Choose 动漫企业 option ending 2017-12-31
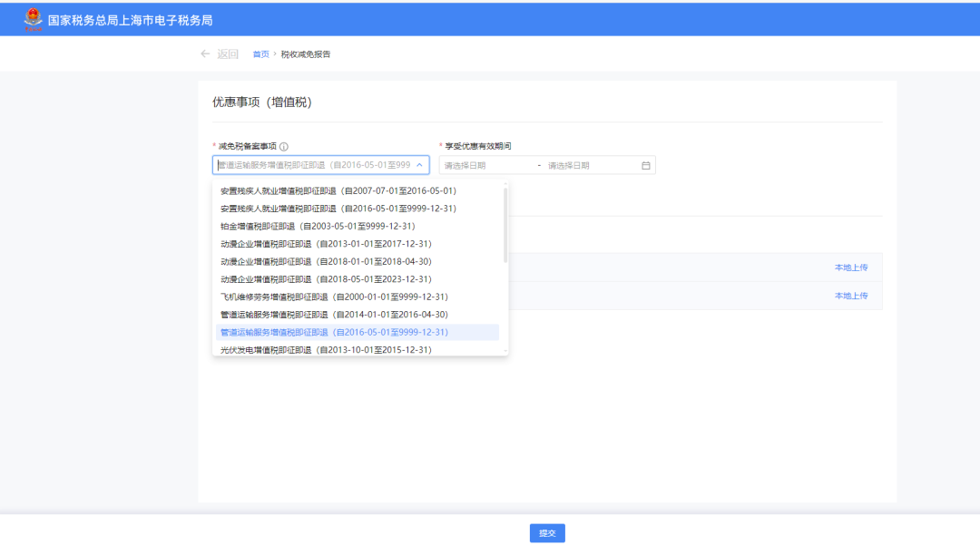 [326, 244]
